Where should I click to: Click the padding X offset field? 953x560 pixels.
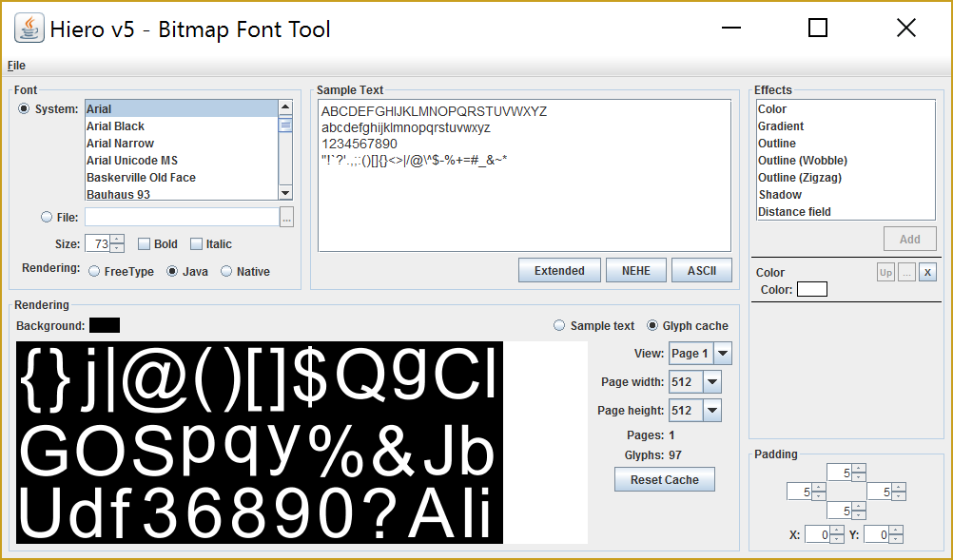pos(817,534)
